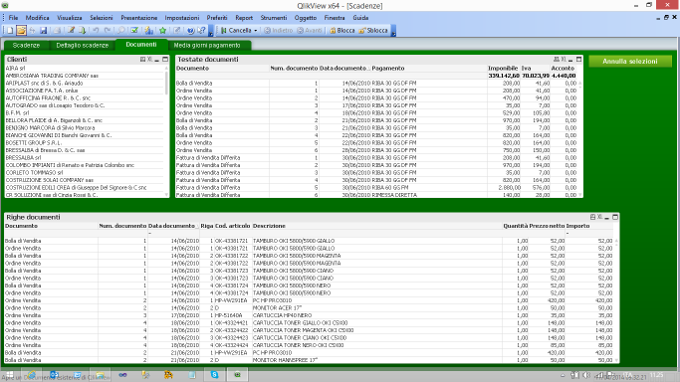Open the Guida menu
Viewport: 680px width, 382px height.
point(360,18)
